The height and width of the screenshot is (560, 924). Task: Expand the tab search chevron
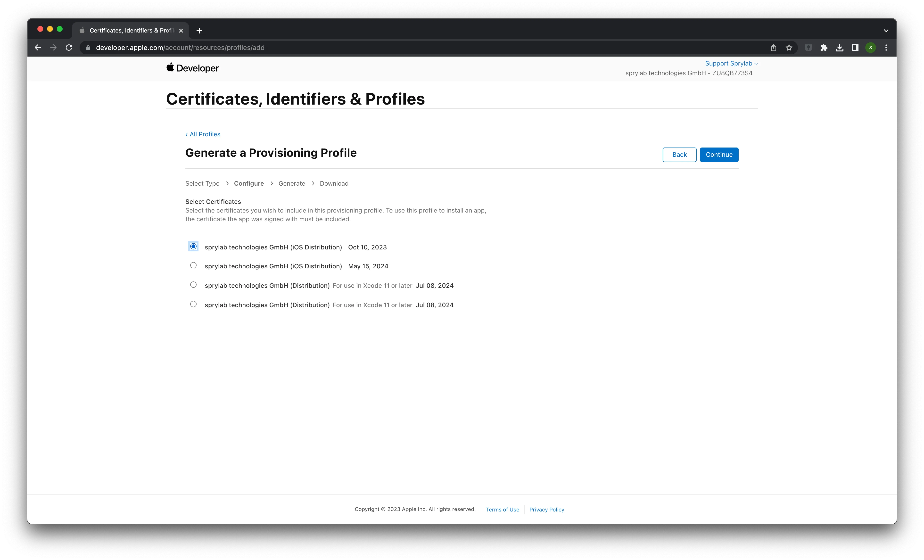886,30
